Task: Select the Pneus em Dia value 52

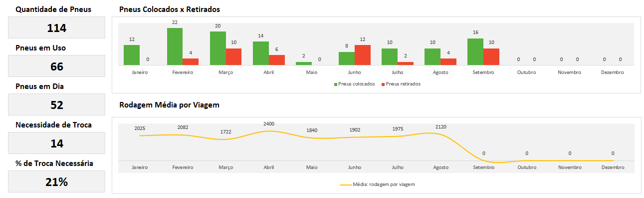Action: (x=56, y=104)
